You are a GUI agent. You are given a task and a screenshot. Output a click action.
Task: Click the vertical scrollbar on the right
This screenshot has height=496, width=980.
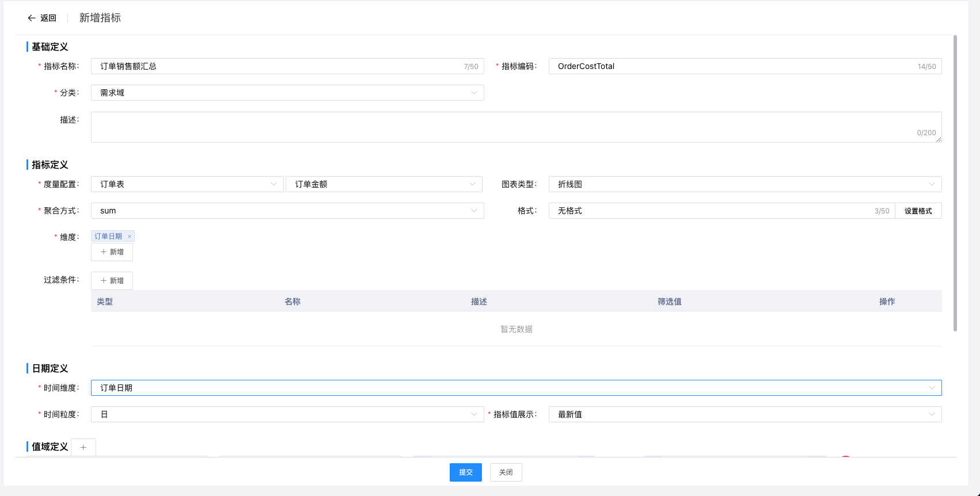click(955, 184)
